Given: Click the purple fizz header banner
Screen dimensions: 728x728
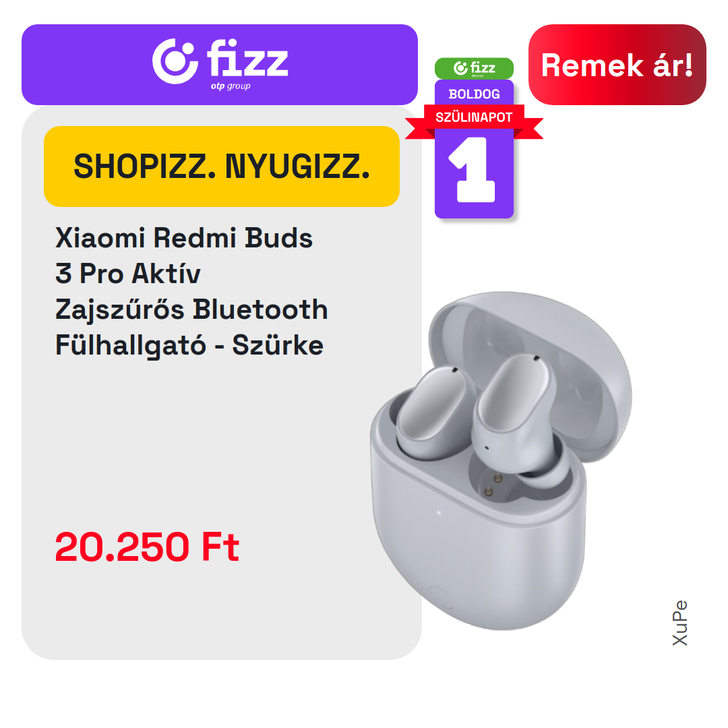Looking at the screenshot, I should coord(220,65).
